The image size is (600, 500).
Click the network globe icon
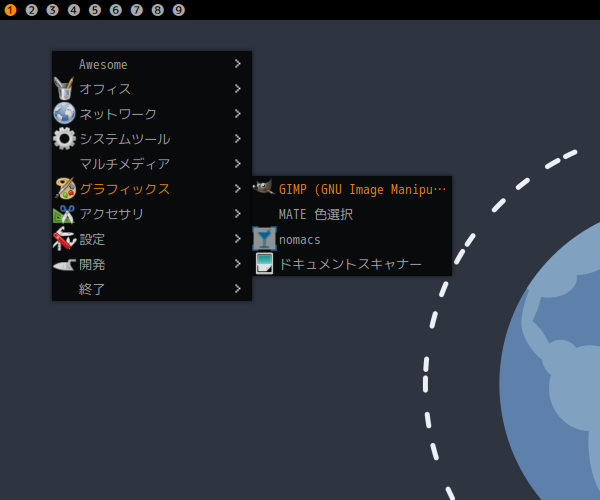click(64, 113)
